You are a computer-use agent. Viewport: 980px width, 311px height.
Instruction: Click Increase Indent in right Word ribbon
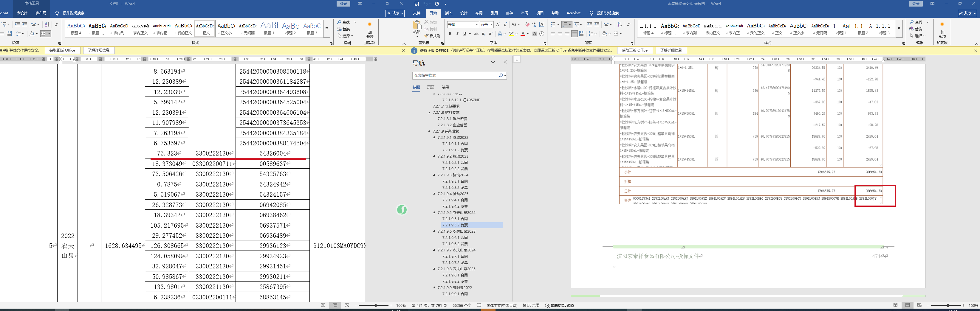click(x=597, y=25)
